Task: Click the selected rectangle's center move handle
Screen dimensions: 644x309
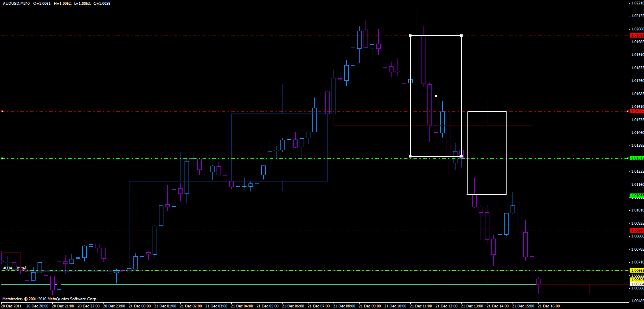Action: (436, 96)
